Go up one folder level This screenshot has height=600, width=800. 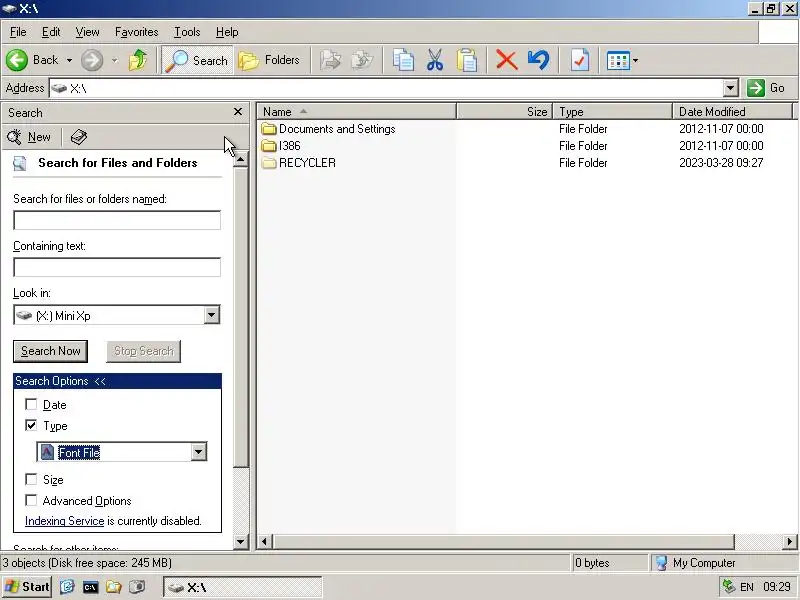point(138,60)
